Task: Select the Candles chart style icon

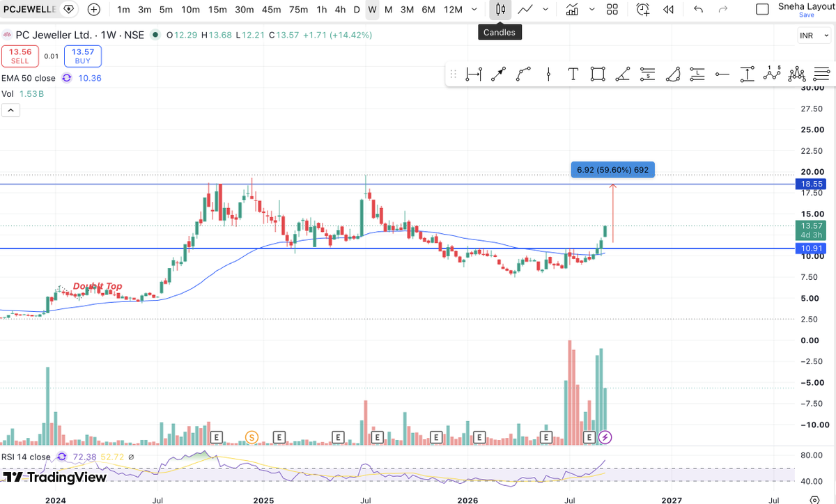Action: [x=500, y=10]
